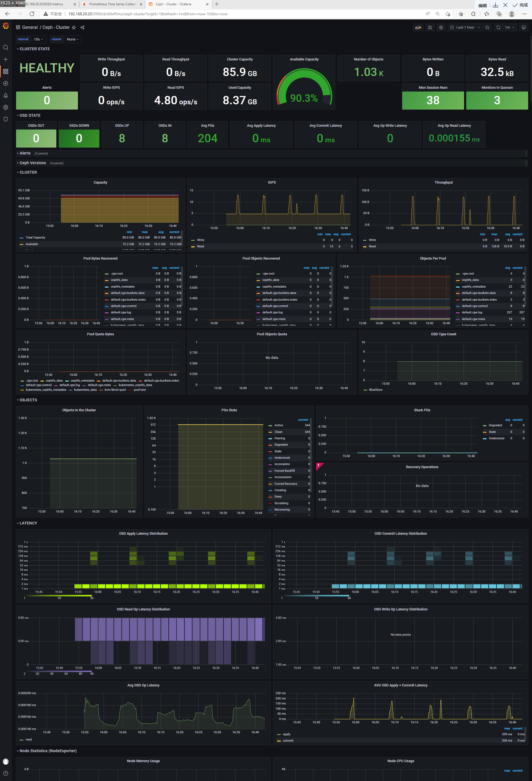Open the Explore compass icon in sidebar
532x781 pixels.
6,83
